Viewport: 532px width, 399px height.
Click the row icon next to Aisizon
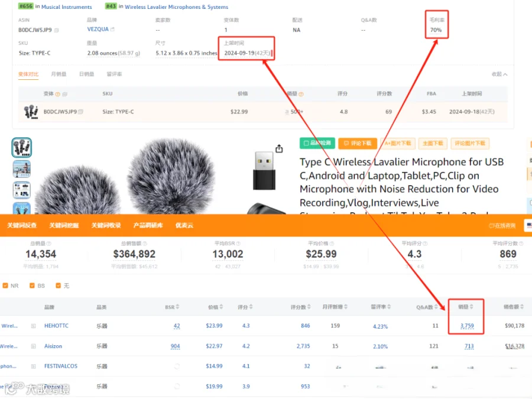[33, 346]
